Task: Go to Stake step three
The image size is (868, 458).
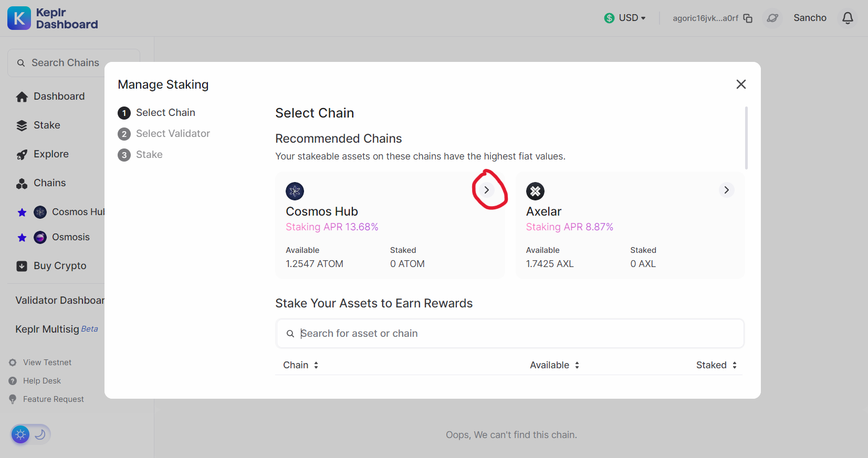Action: pyautogui.click(x=140, y=155)
